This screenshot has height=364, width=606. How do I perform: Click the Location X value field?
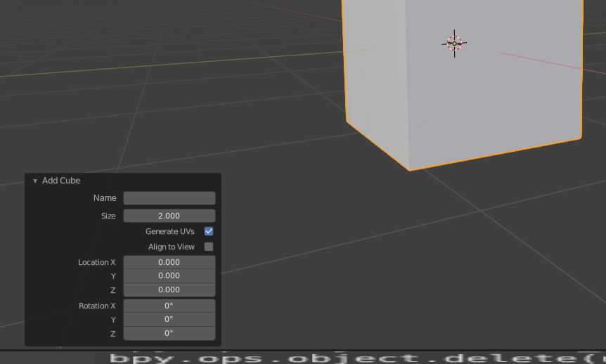[169, 262]
